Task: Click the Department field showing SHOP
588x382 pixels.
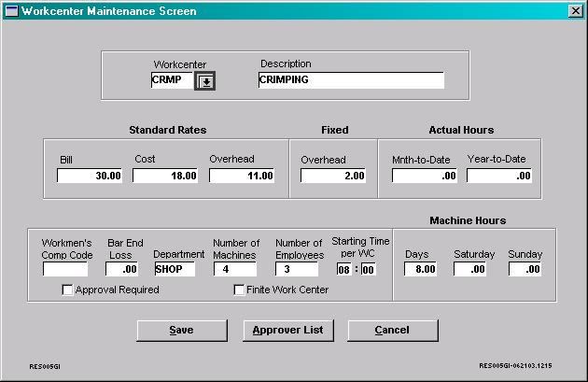Action: click(x=175, y=269)
